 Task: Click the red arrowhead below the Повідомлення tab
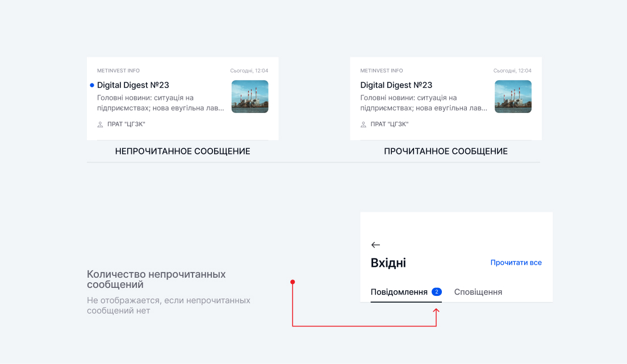pyautogui.click(x=436, y=311)
